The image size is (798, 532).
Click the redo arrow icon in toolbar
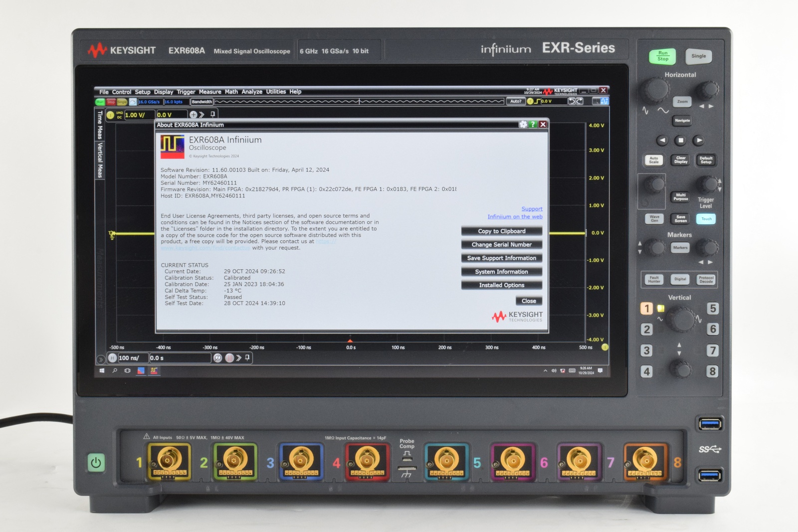tap(580, 101)
